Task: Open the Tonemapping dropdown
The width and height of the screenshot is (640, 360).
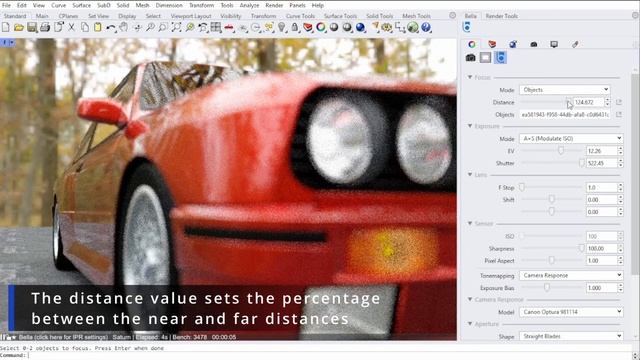Action: point(571,276)
